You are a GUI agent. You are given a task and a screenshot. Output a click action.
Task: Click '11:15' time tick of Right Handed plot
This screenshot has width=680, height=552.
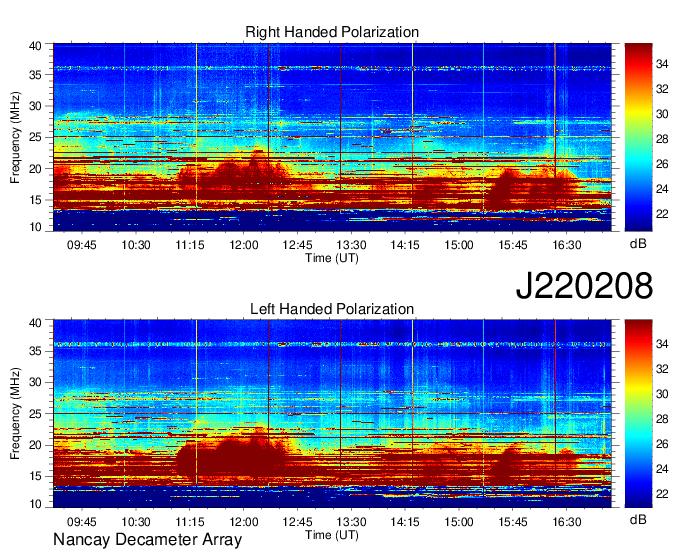point(190,245)
